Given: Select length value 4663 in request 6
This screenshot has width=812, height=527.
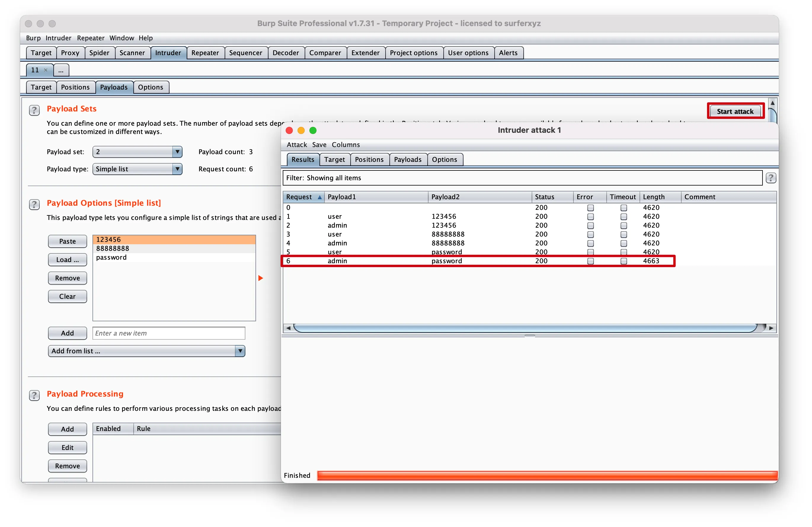Looking at the screenshot, I should (x=651, y=261).
